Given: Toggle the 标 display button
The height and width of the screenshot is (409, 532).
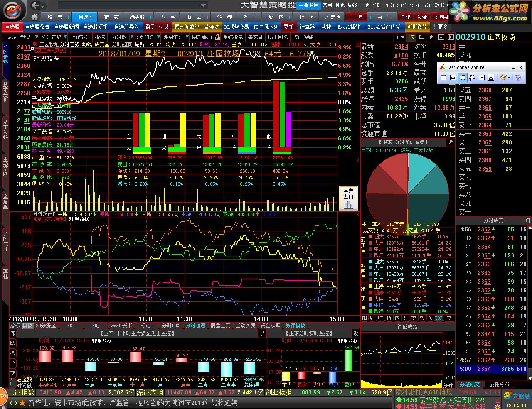Looking at the screenshot, I should [x=411, y=37].
